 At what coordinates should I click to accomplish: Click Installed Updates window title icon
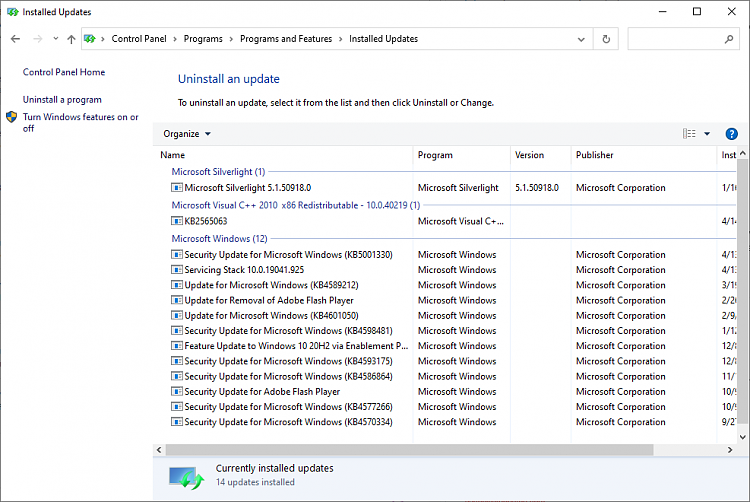(13, 12)
